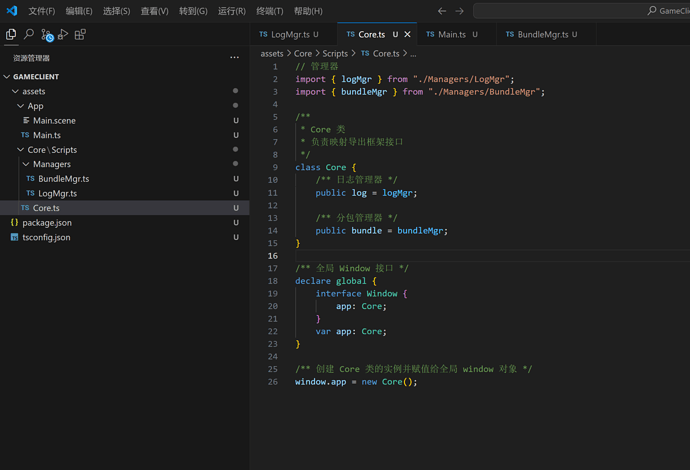Screen dimensions: 690x470
Task: Click the navigate forward arrow
Action: 459,11
